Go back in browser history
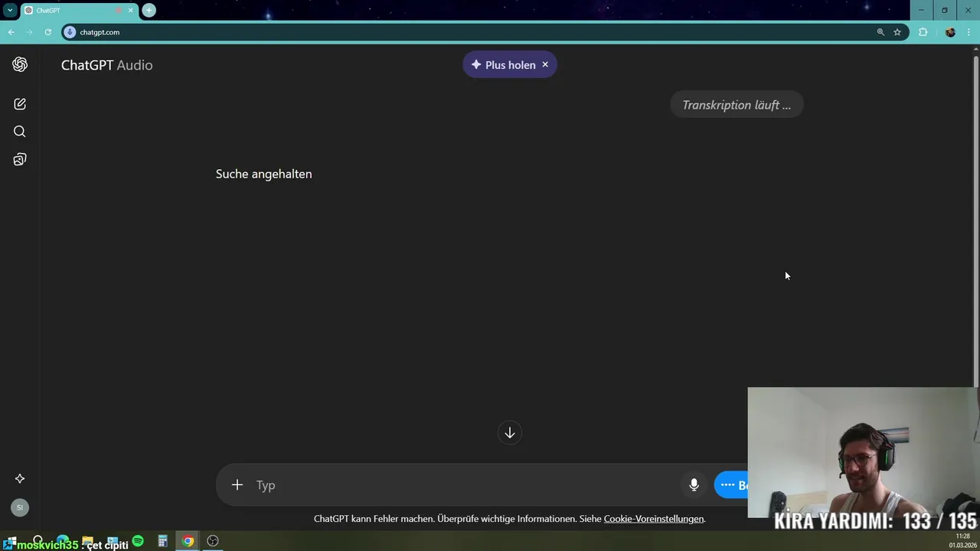 (x=11, y=32)
